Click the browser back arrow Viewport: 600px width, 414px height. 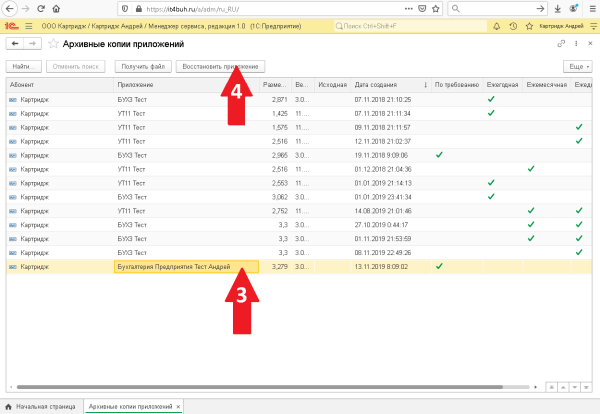click(10, 8)
